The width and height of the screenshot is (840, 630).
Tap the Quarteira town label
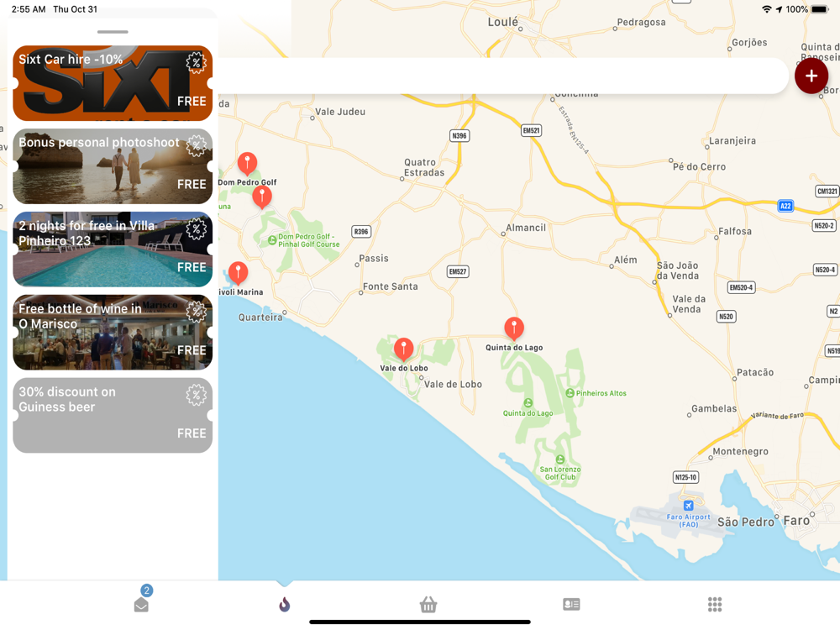coord(260,318)
